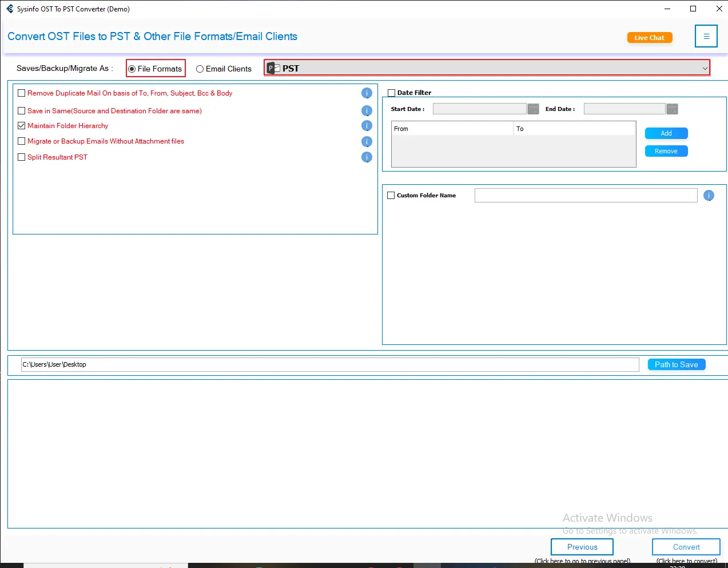Click Remove date range button
The width and height of the screenshot is (728, 568).
point(666,151)
